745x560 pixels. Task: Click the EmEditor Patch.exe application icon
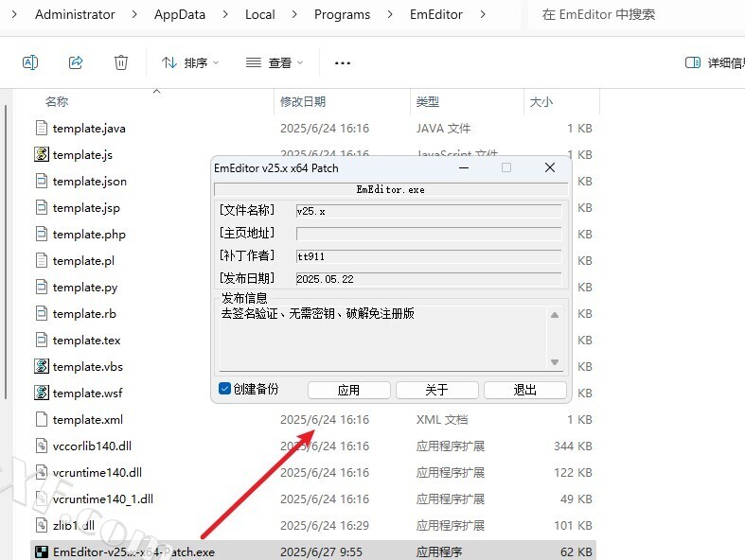42,551
